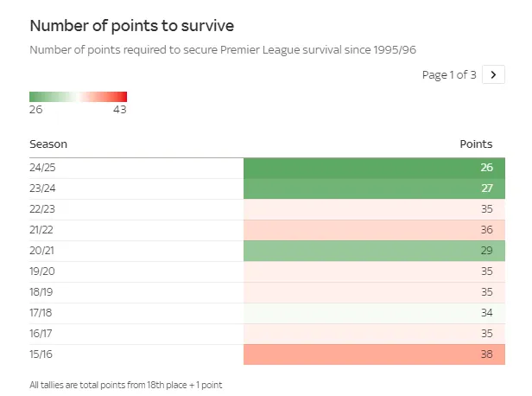Click the green-to-red color legend bar
Screen dimensions: 532x396
(78, 97)
